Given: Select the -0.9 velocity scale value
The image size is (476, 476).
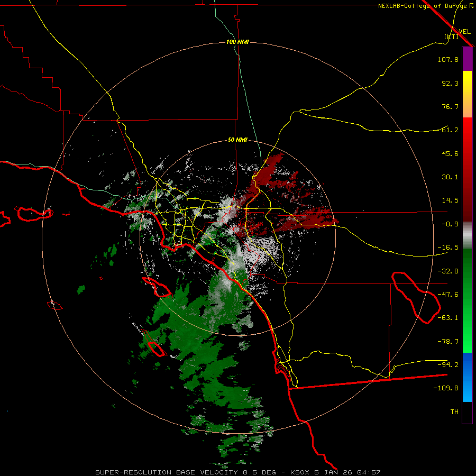Looking at the screenshot, I should (450, 224).
